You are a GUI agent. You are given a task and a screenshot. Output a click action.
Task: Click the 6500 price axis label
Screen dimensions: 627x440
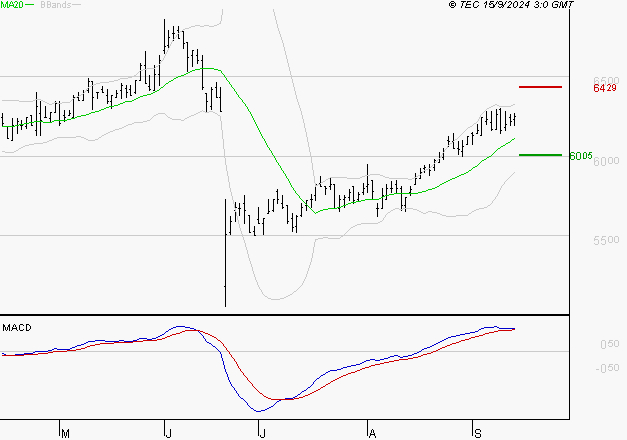[606, 80]
